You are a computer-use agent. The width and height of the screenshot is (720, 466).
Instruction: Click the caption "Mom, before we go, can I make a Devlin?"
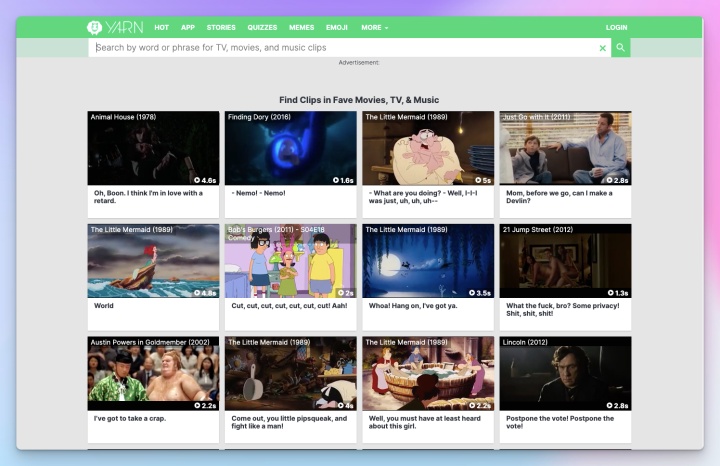(559, 197)
